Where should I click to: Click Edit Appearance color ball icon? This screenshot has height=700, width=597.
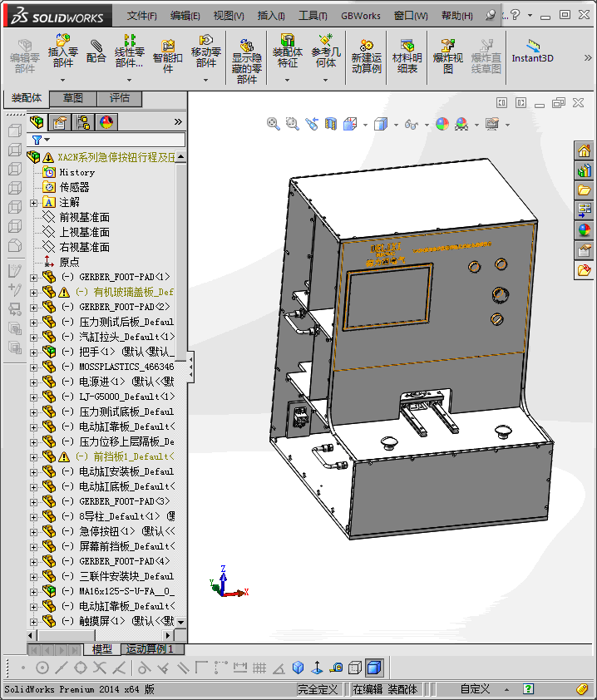442,124
